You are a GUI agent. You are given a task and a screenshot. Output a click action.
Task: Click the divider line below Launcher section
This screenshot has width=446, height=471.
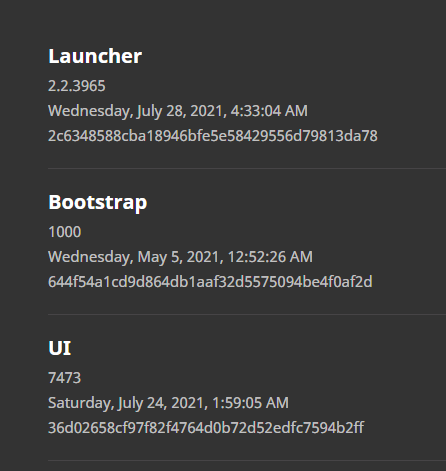click(x=247, y=168)
